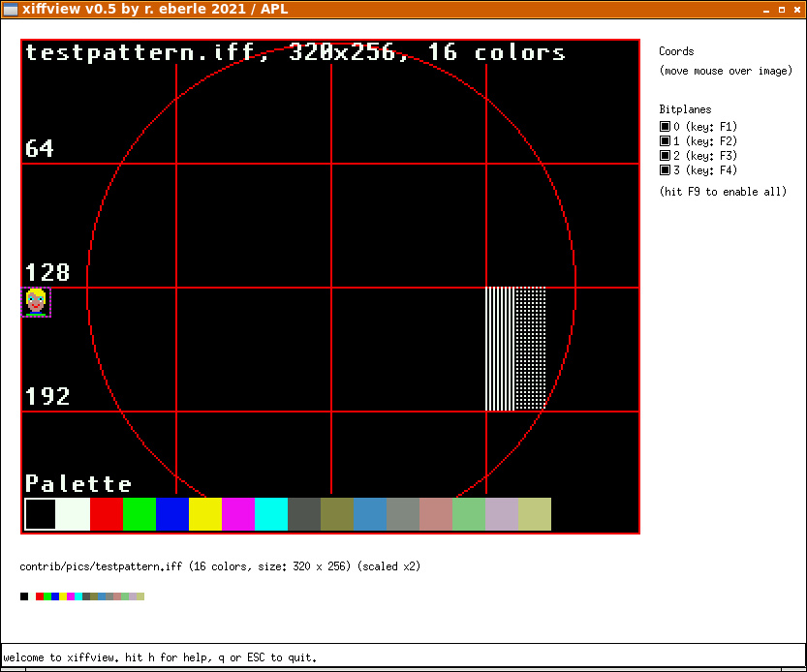Click the 'Coords' label
The image size is (807, 672).
pos(676,51)
